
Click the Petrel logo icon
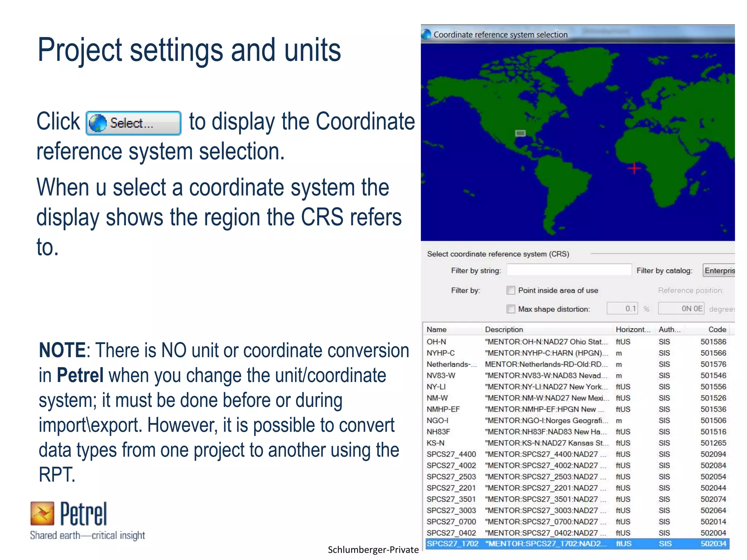point(42,513)
